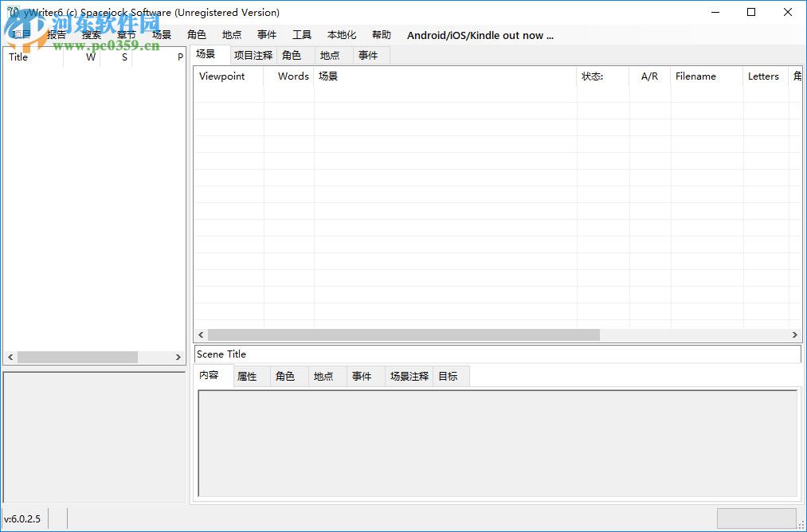Click the Android/iOS/Kindle out now link
The image size is (807, 532).
[479, 35]
